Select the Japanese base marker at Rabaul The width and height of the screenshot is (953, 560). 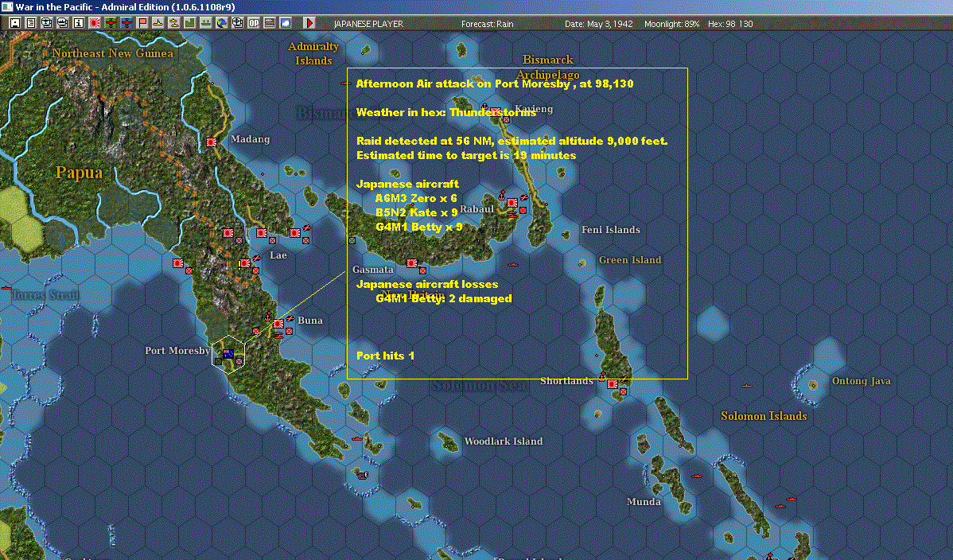pos(512,203)
